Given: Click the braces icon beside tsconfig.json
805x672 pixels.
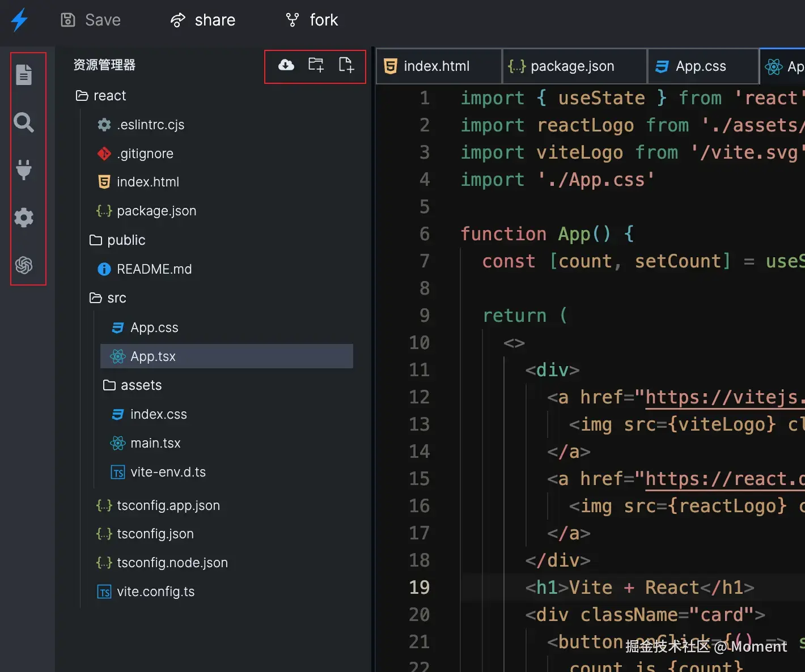Looking at the screenshot, I should pyautogui.click(x=104, y=534).
